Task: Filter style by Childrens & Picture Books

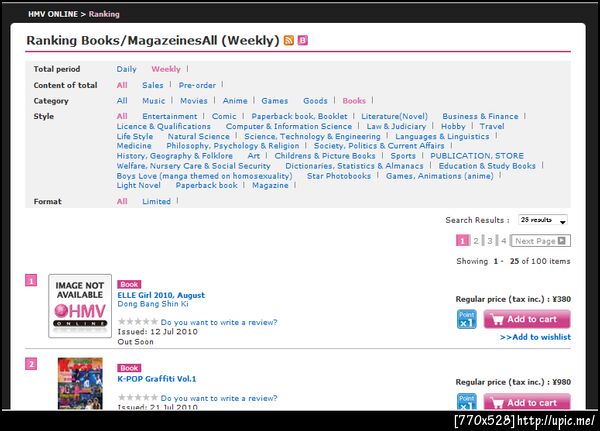Action: pyautogui.click(x=325, y=156)
